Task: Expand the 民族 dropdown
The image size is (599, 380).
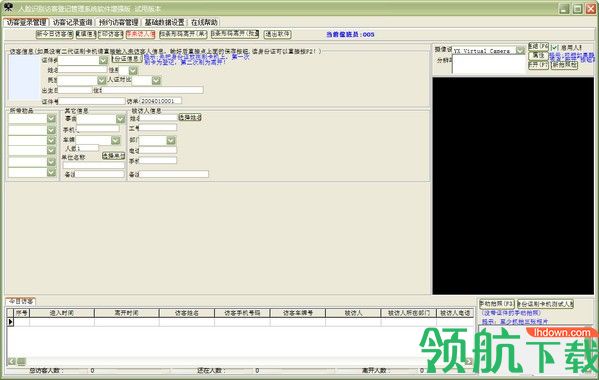Action: pyautogui.click(x=101, y=80)
